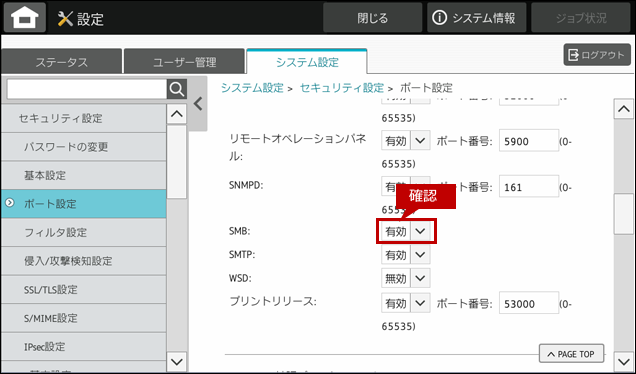Image resolution: width=636 pixels, height=374 pixels.
Task: Select ポート設定 in sidebar
Action: point(84,204)
